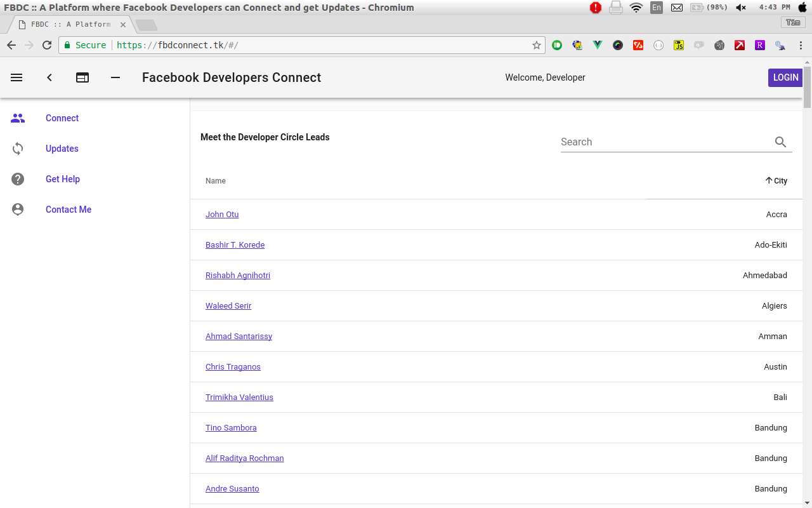
Task: Click the Ahmedabad city cell
Action: pyautogui.click(x=765, y=276)
